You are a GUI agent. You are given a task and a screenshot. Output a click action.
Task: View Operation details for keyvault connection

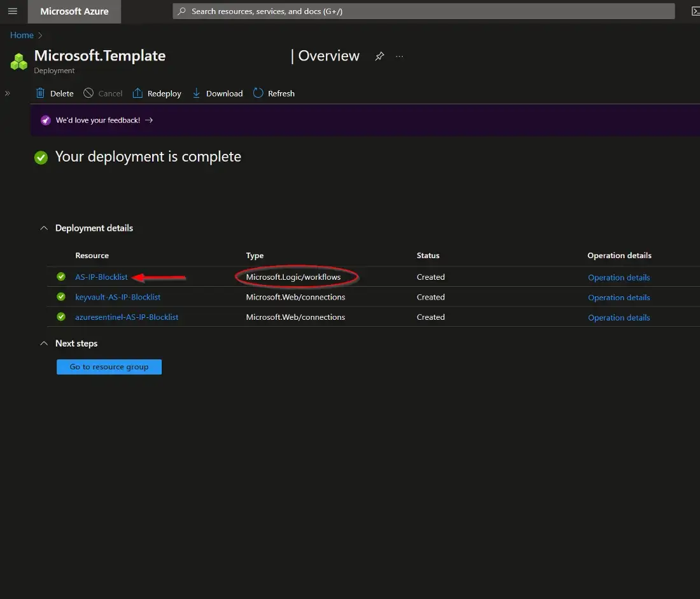pos(619,298)
